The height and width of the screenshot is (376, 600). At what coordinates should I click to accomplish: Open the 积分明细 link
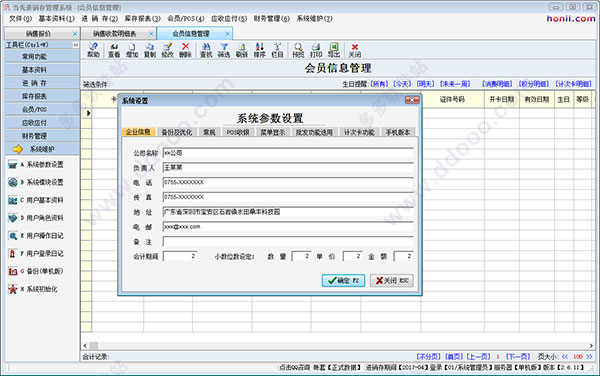[533, 84]
